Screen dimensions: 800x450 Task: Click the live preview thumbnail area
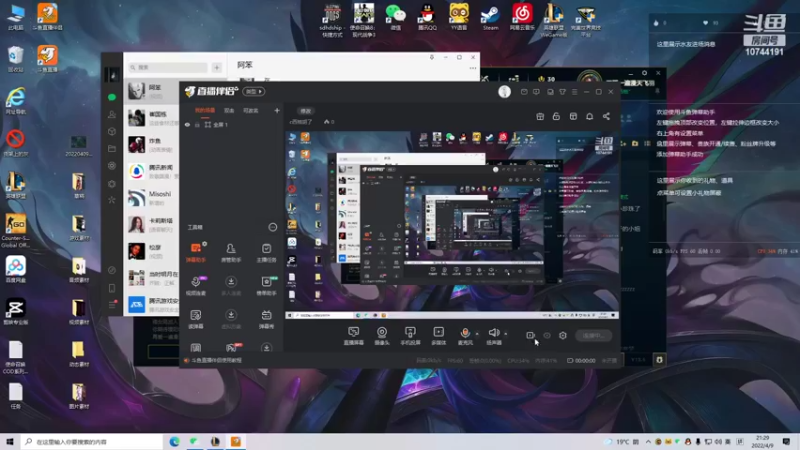[452, 225]
